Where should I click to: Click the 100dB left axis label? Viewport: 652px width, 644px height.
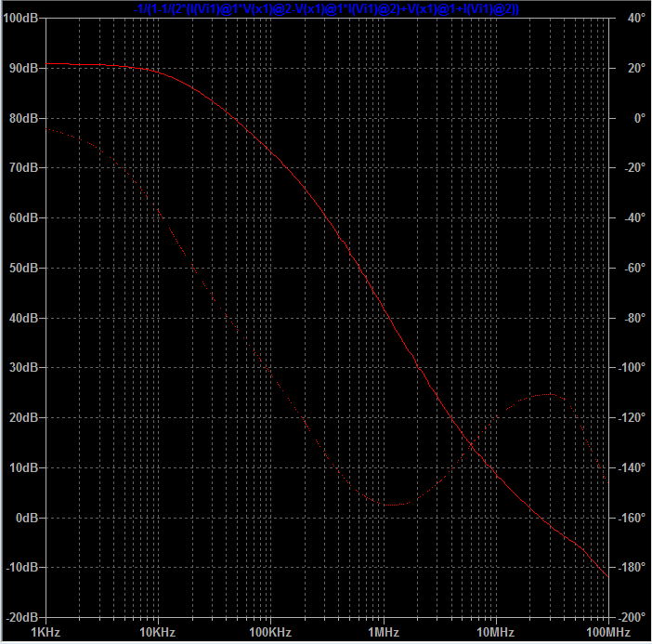click(x=20, y=19)
